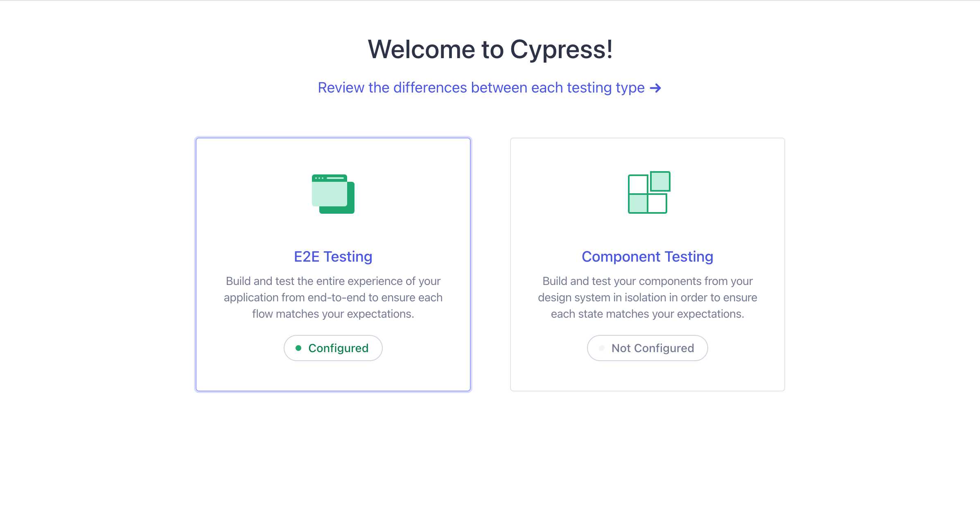Open the testing type differences review link
This screenshot has height=529, width=980.
[490, 88]
